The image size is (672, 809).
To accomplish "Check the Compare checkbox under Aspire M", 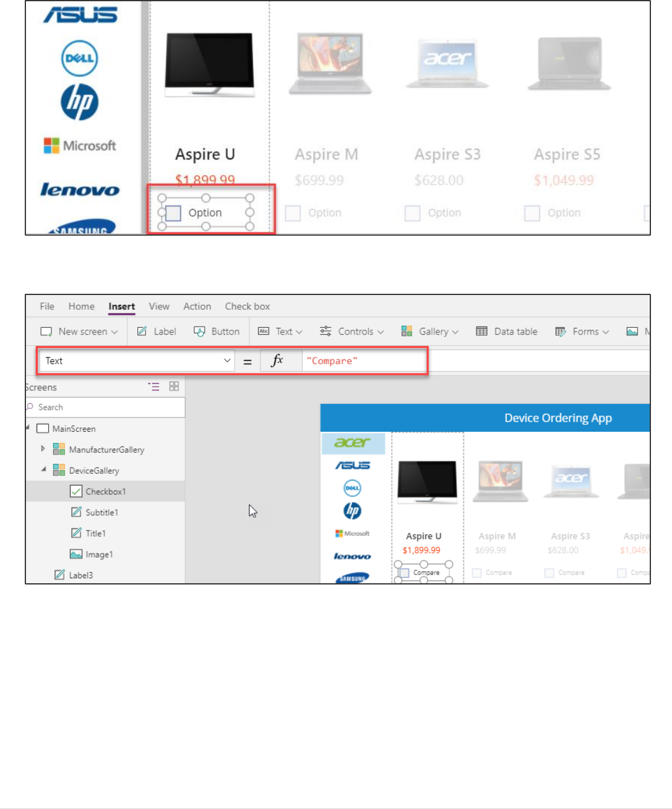I will (x=476, y=573).
